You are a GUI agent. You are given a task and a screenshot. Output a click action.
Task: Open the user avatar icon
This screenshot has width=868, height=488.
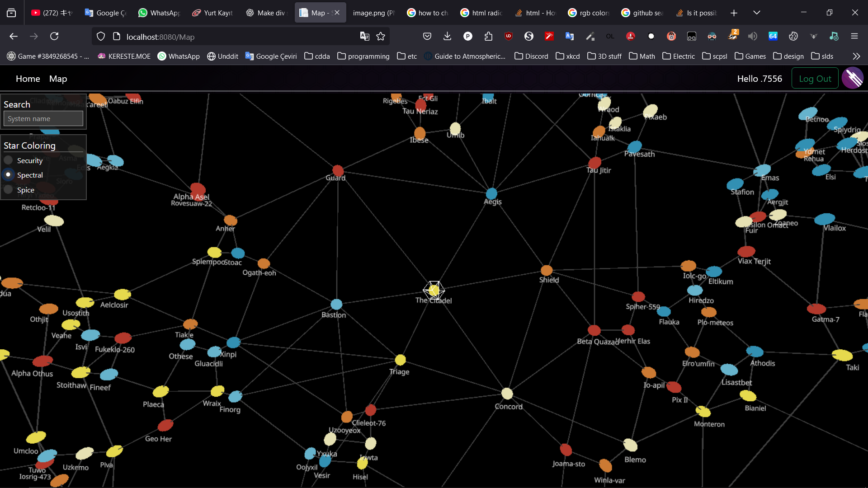[853, 78]
